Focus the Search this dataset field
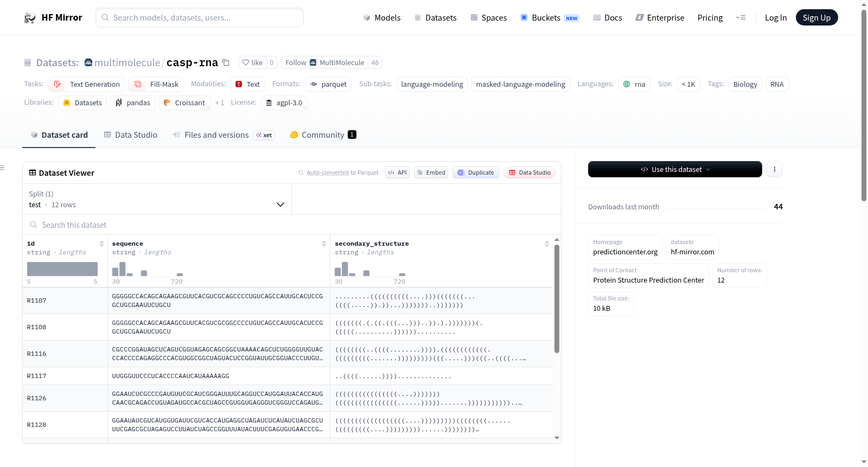 (292, 225)
